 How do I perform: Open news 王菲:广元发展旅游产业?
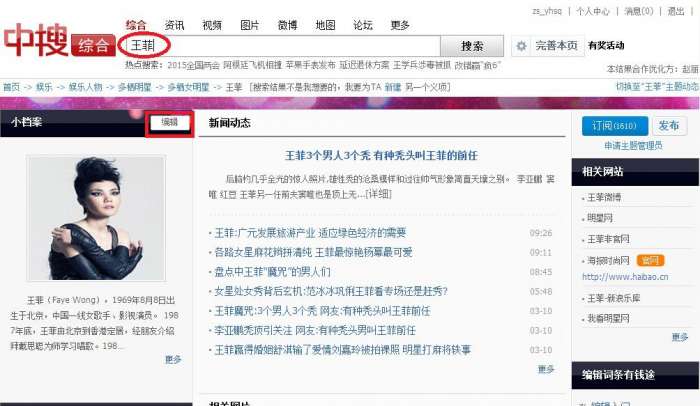310,233
